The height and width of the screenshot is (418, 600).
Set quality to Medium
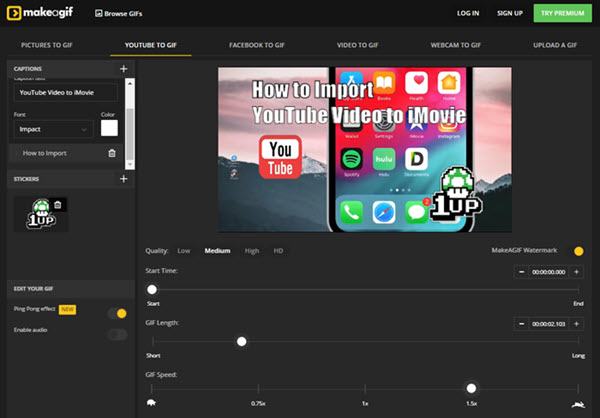[x=217, y=251]
